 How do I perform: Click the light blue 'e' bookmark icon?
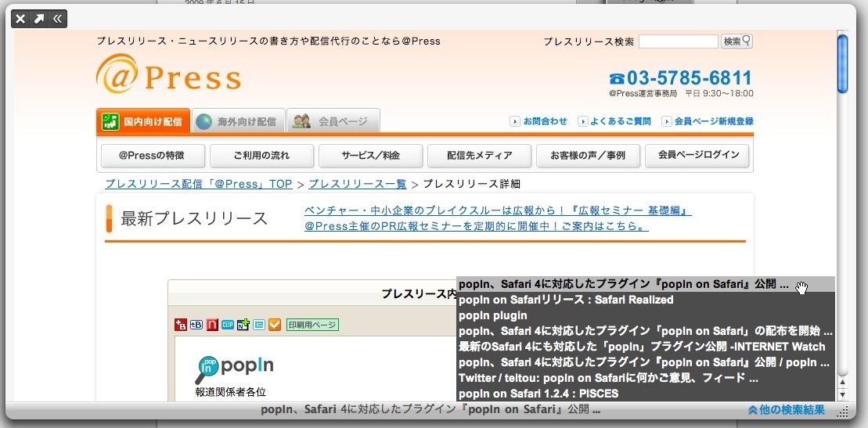258,325
